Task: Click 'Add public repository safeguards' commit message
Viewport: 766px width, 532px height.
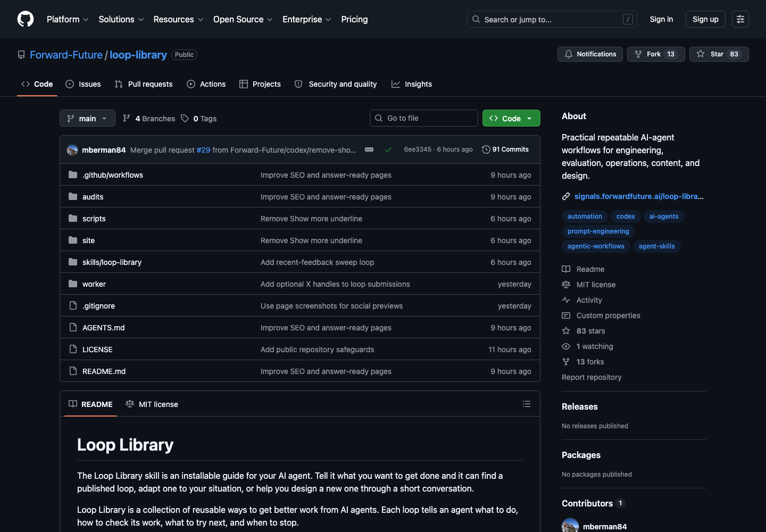Action: 317,350
